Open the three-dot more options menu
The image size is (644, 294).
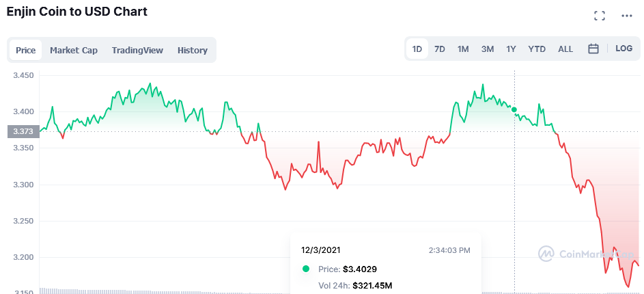pyautogui.click(x=627, y=16)
